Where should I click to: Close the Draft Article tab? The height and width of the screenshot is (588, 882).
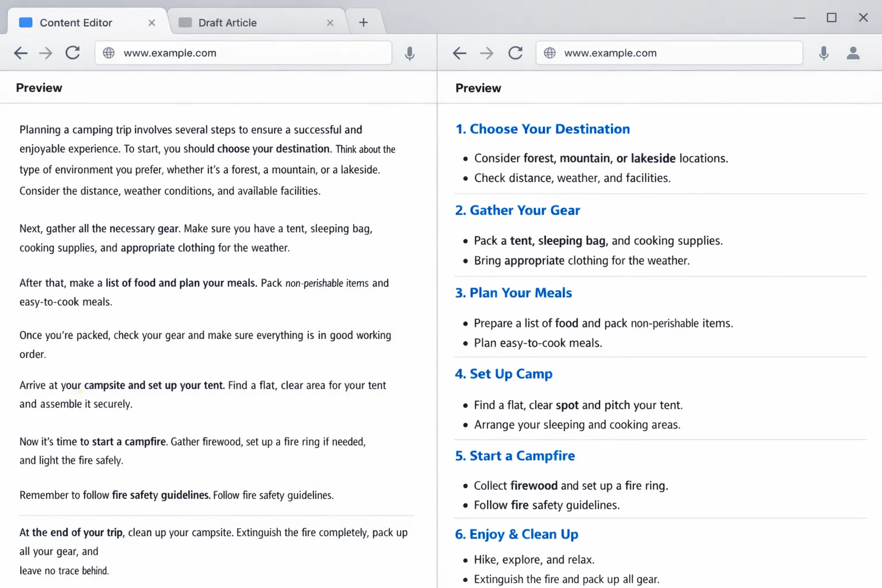tap(330, 22)
